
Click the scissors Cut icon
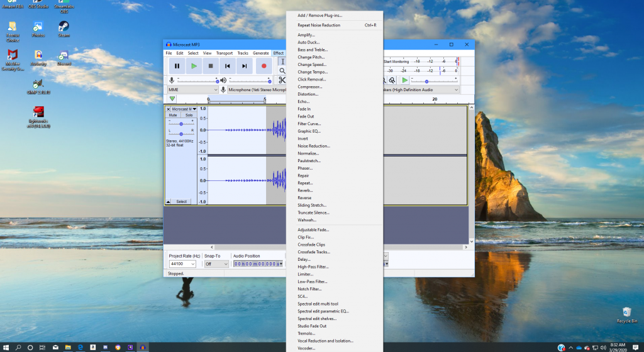pos(282,80)
